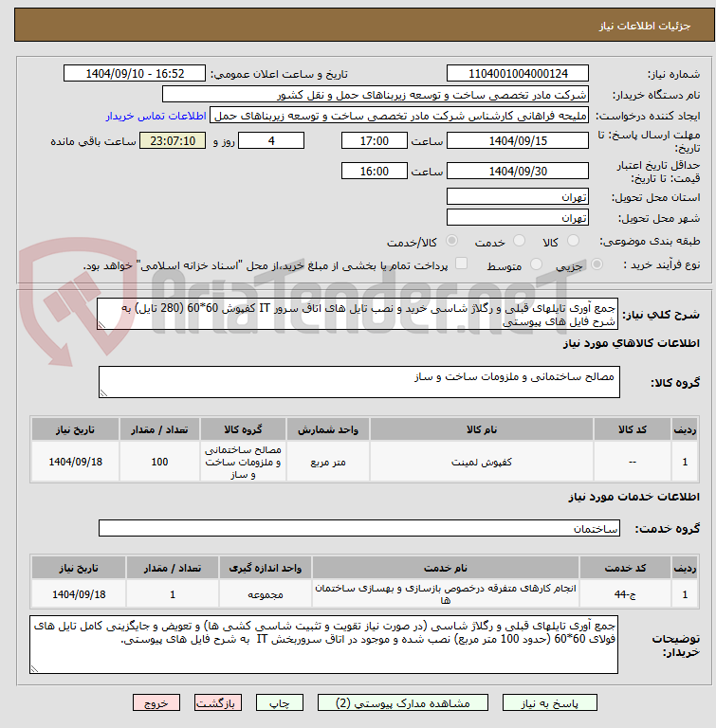The image size is (716, 728).
Task: Click the service code cell ج-44
Action: pyautogui.click(x=625, y=593)
